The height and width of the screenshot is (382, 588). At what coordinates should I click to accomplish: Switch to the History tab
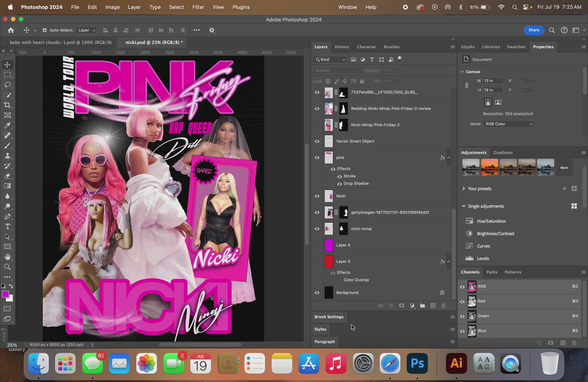[342, 47]
